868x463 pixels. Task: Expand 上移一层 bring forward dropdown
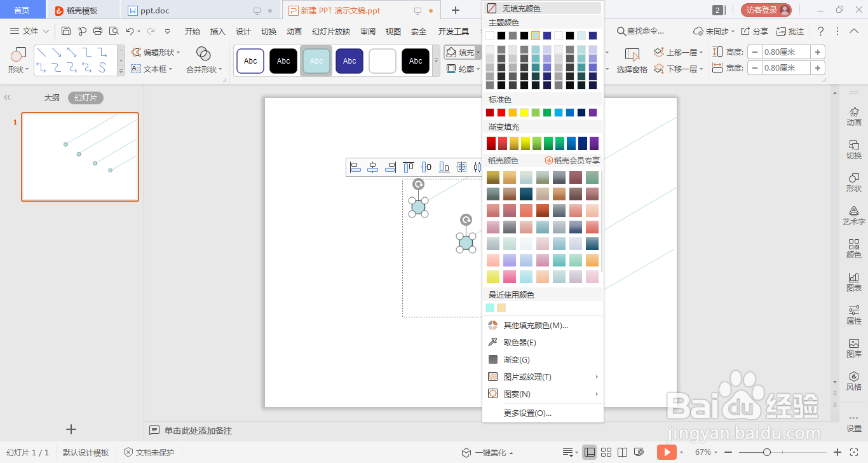(x=702, y=52)
